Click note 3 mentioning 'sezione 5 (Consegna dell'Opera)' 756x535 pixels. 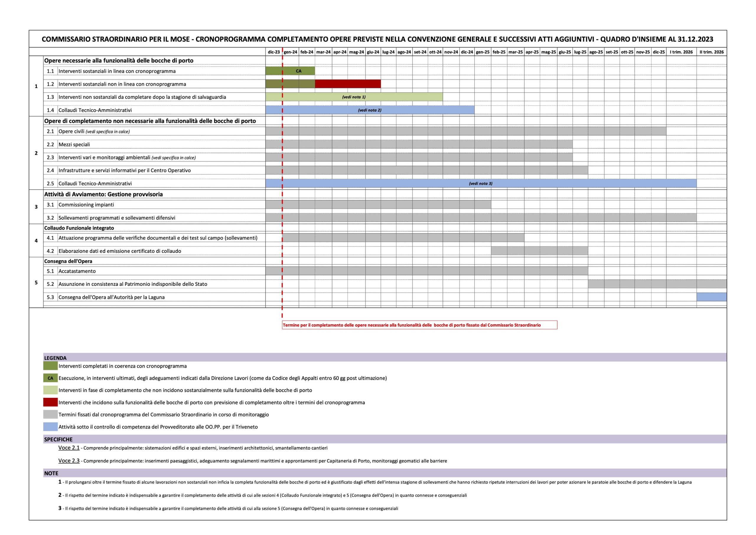228,508
